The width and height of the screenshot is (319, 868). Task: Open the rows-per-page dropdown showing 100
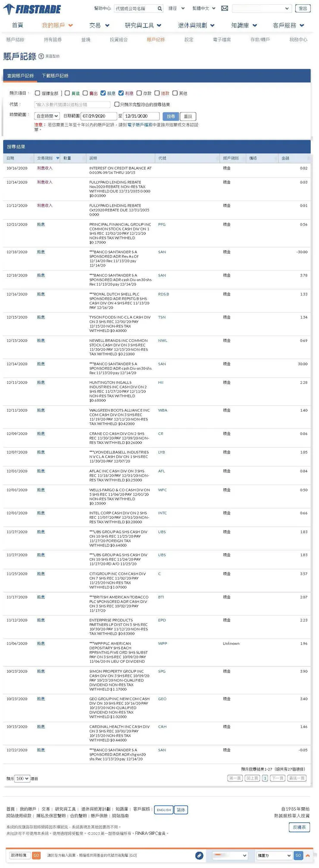22,778
